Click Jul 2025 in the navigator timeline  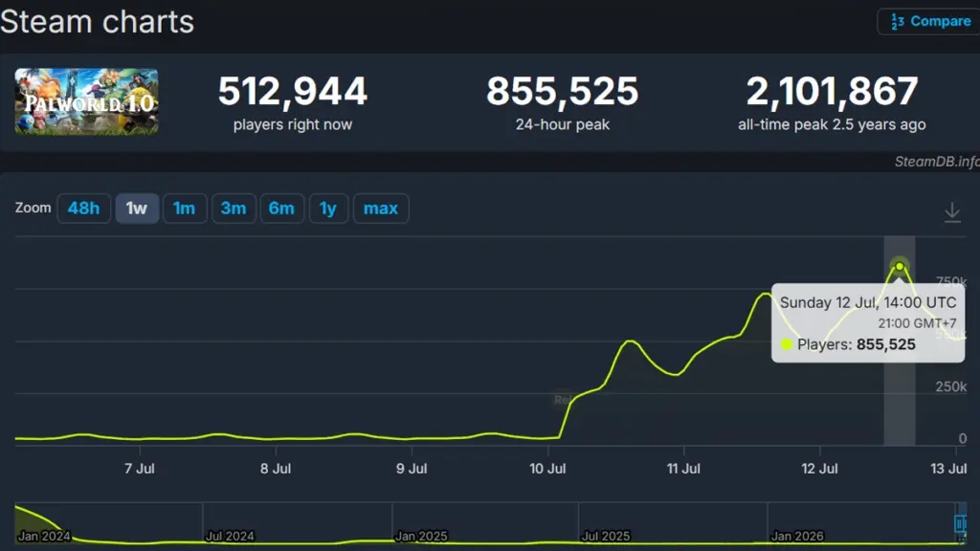tap(606, 536)
